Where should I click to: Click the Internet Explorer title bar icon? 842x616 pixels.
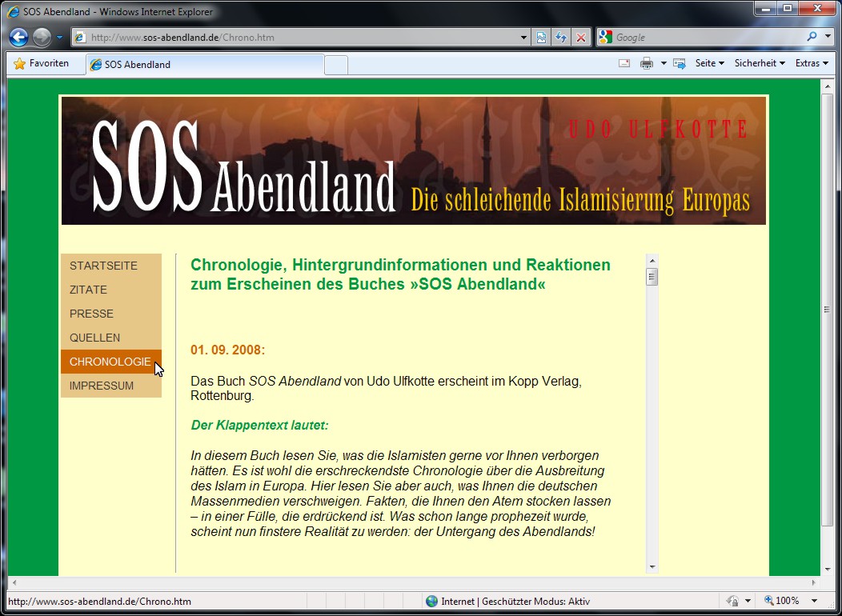coord(14,11)
